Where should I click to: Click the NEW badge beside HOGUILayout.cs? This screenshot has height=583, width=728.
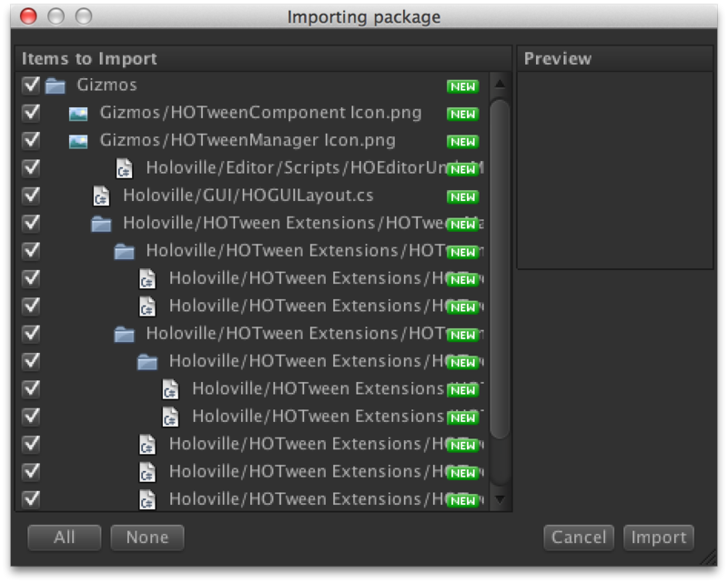[x=462, y=196]
